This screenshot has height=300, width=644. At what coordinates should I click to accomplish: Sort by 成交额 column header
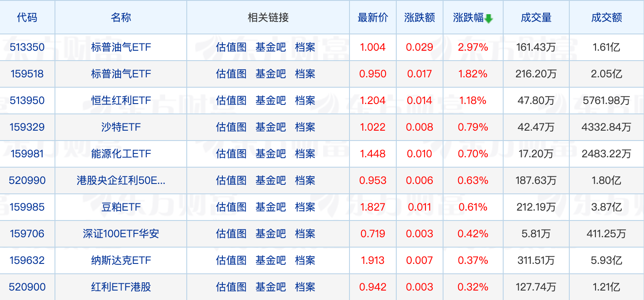(x=606, y=18)
